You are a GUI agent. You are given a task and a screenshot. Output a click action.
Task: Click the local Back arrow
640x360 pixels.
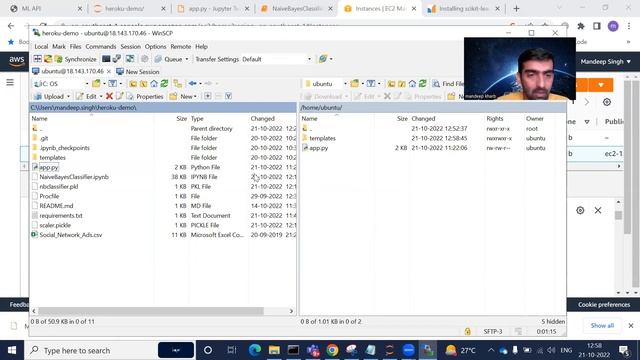[192, 84]
